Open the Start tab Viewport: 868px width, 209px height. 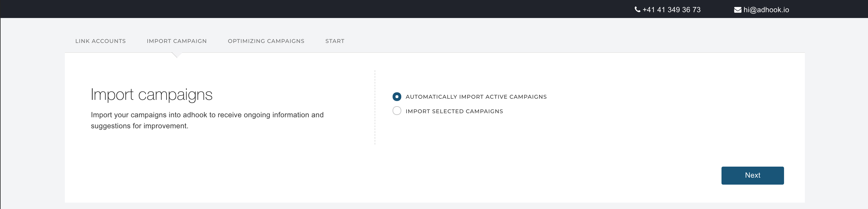(335, 41)
